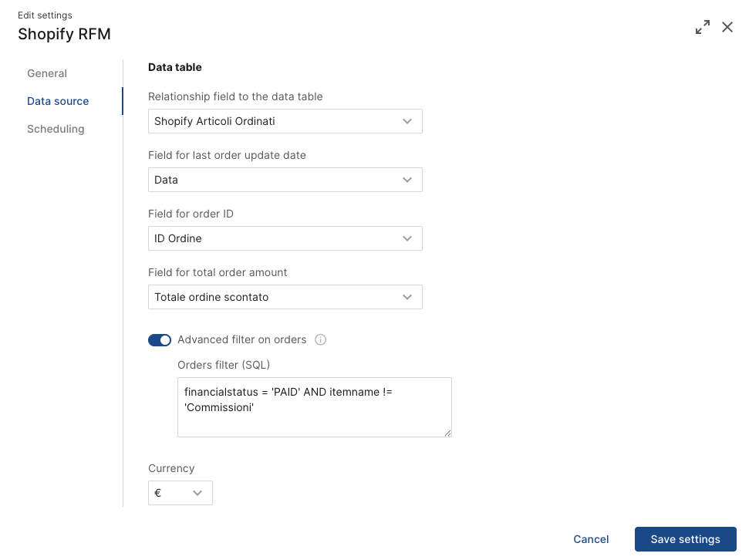This screenshot has width=749, height=560.
Task: Show info tooltip for Advanced filter on orders
Action: (320, 339)
